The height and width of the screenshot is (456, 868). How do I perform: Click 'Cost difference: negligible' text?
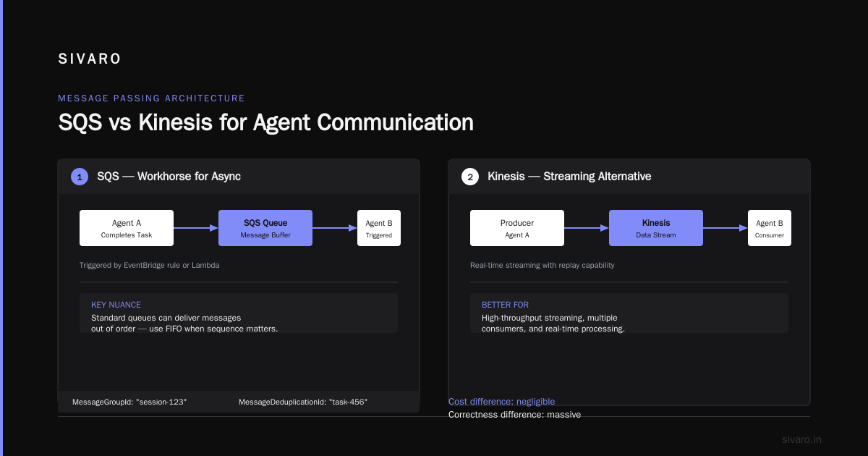501,402
